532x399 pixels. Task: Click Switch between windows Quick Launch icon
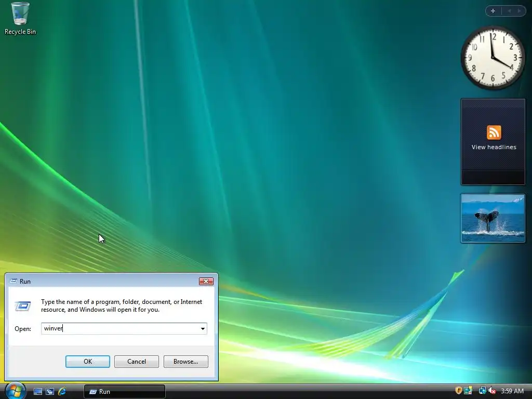50,392
